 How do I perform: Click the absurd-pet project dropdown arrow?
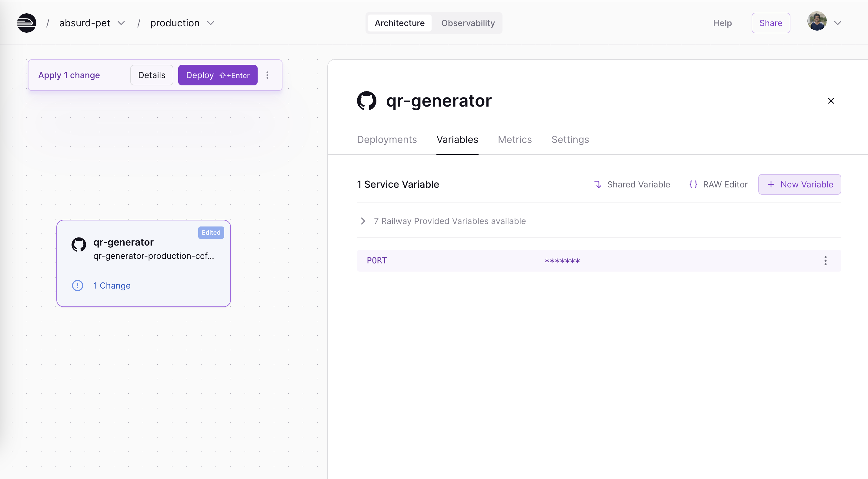120,22
